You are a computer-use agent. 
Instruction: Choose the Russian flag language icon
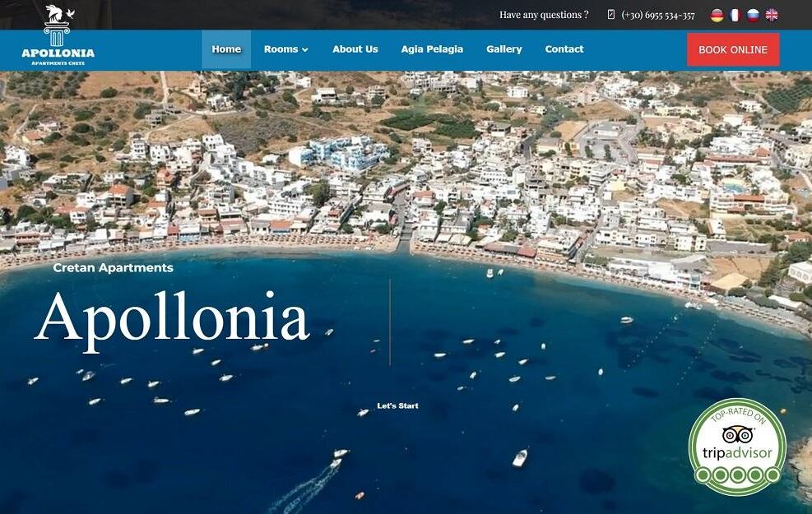(753, 15)
